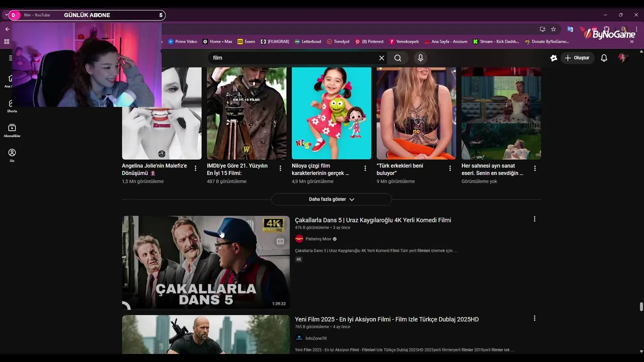Open options menu for IMDb'ye Göre Short
The image size is (644, 362).
point(280,168)
